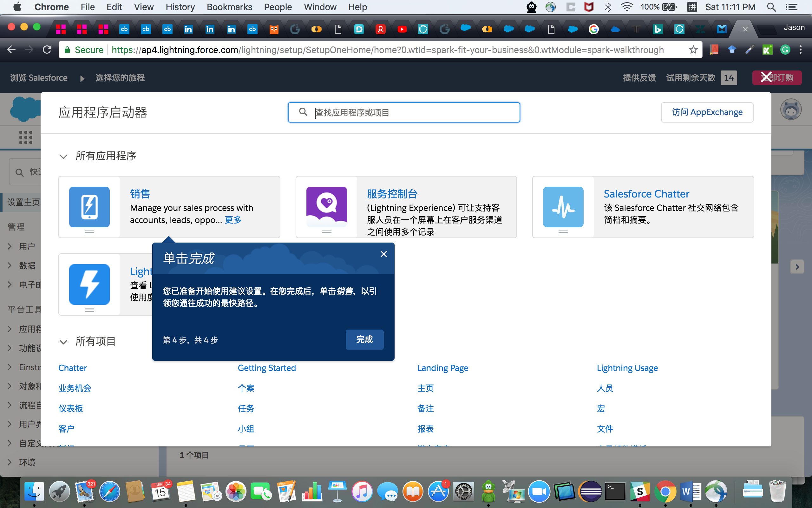Click the trial days remaining 14 badge
The image size is (812, 508).
click(x=729, y=77)
